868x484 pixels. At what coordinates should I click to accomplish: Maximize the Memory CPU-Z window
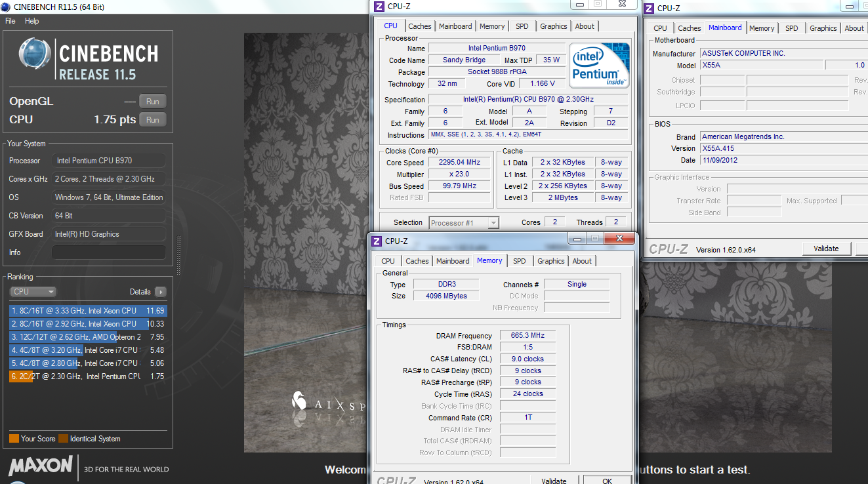[594, 239]
